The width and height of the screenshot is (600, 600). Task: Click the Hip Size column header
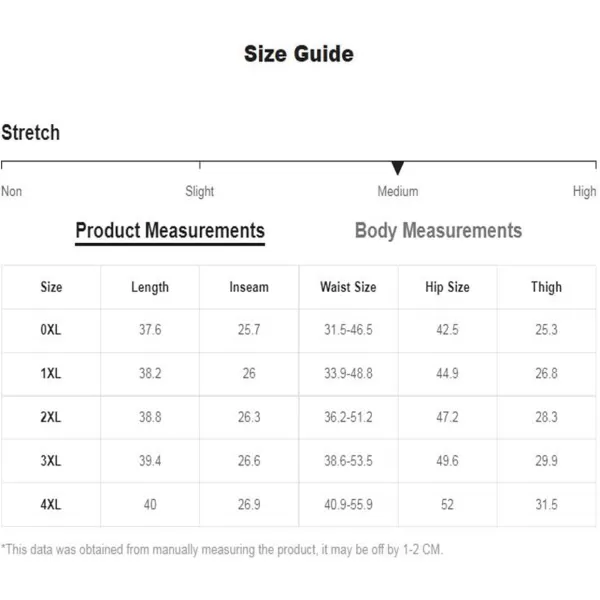(447, 287)
